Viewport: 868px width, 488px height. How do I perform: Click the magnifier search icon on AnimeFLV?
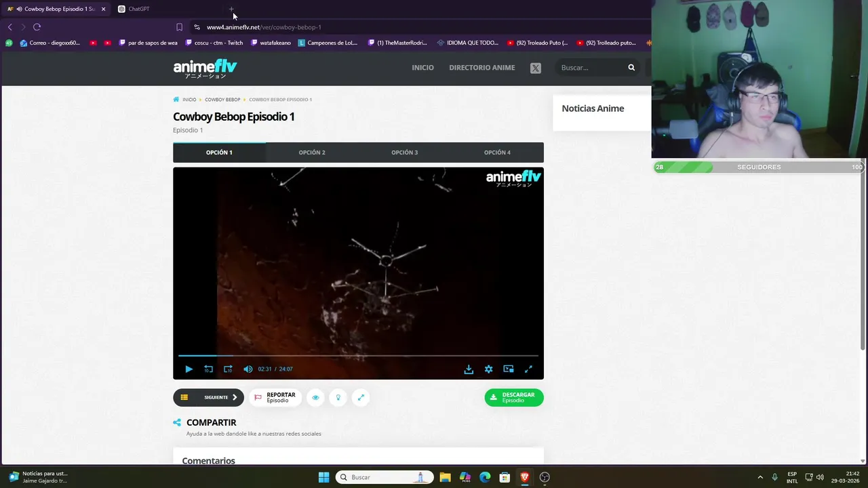pyautogui.click(x=631, y=68)
